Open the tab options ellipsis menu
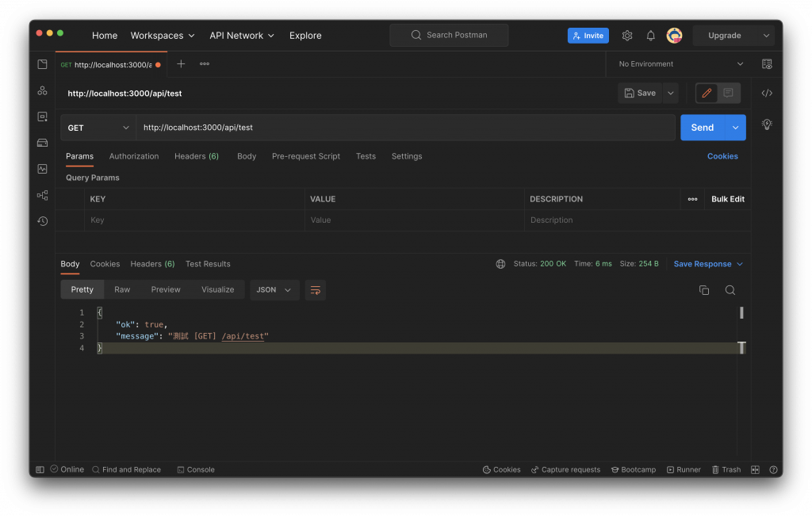This screenshot has height=516, width=812. (205, 64)
